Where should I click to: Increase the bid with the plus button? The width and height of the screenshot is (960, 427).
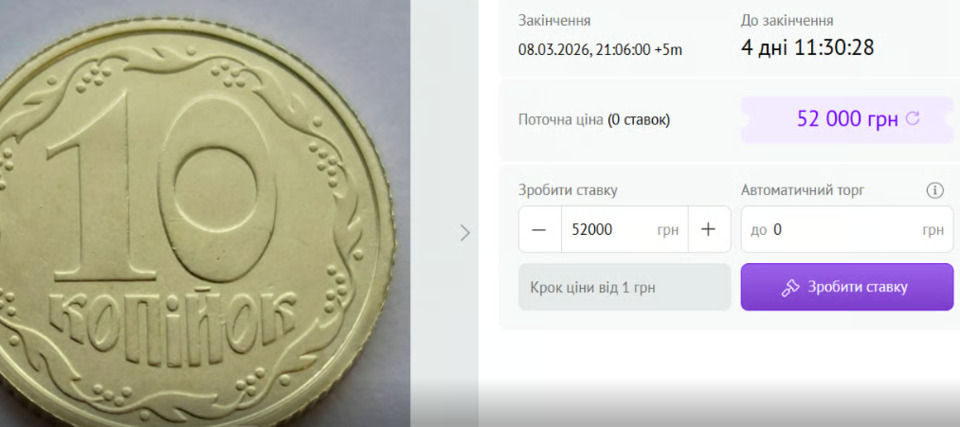tap(708, 230)
